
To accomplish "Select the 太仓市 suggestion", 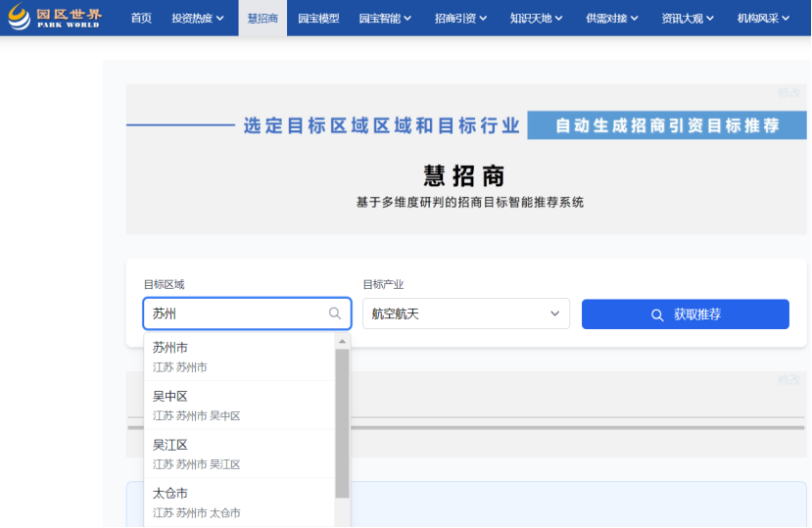I will click(239, 502).
